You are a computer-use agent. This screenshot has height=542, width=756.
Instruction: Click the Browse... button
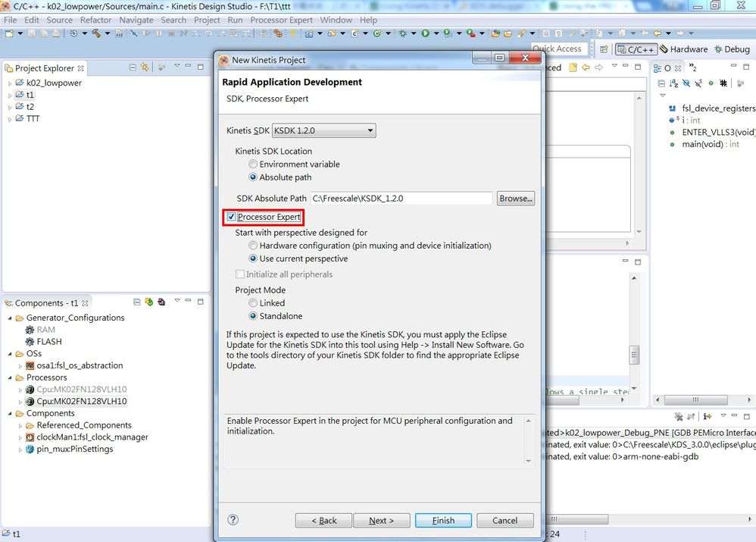515,199
